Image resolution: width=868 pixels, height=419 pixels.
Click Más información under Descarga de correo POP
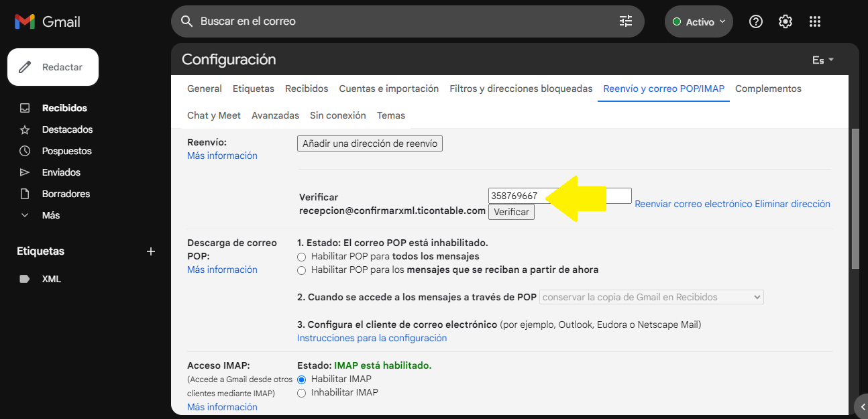click(222, 270)
